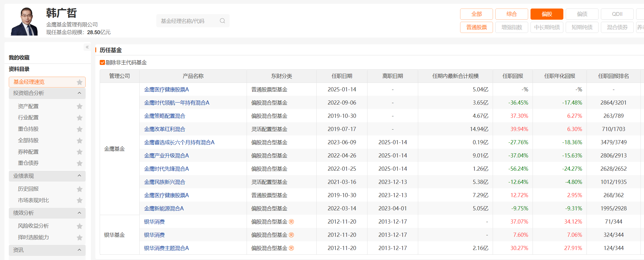Image resolution: width=644 pixels, height=260 pixels.
Task: Focus the 基金经理名称/代码 search field
Action: pos(193,21)
